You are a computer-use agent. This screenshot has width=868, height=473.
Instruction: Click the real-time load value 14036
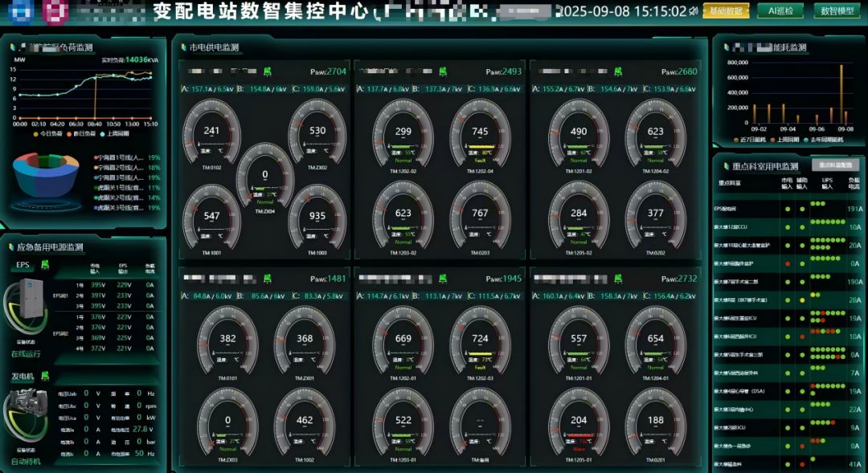(x=137, y=59)
